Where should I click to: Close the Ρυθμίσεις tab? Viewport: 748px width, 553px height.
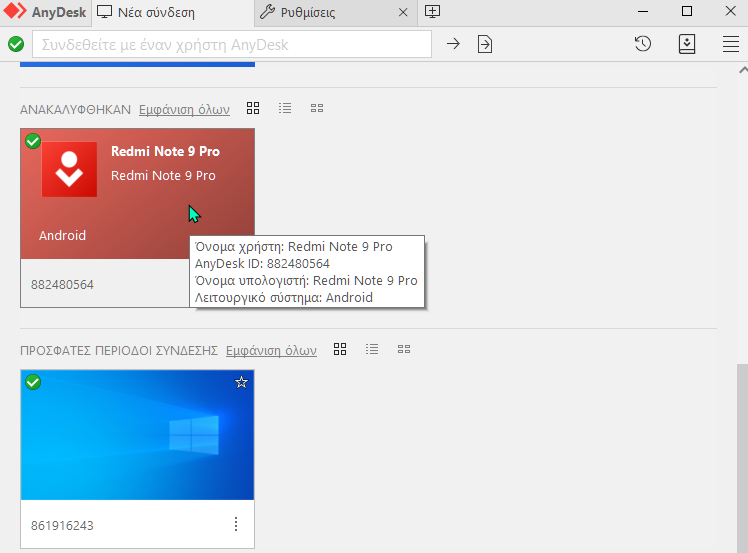[x=403, y=13]
